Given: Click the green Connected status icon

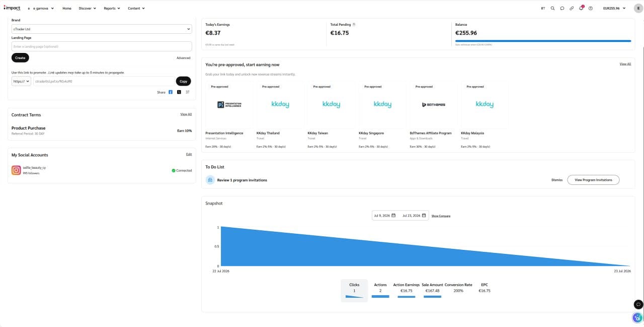Looking at the screenshot, I should (173, 170).
